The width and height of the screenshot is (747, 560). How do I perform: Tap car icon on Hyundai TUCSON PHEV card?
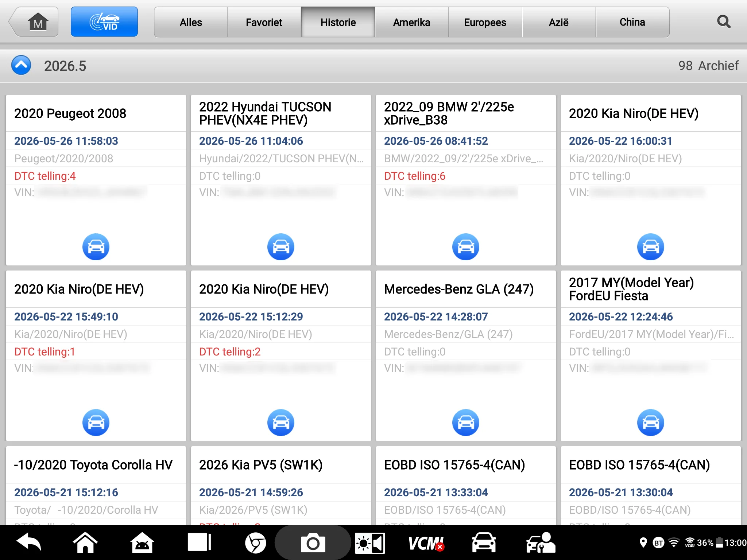click(x=281, y=247)
